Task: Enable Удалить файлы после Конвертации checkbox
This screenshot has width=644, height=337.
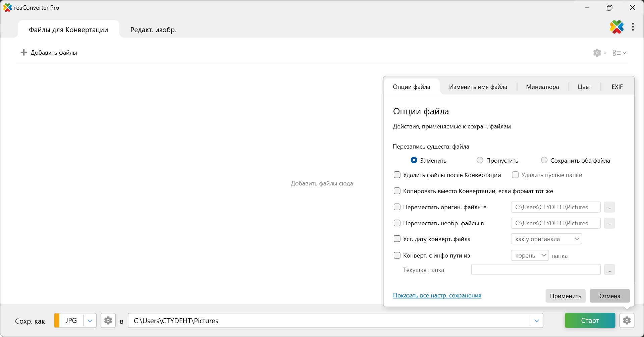Action: point(397,175)
